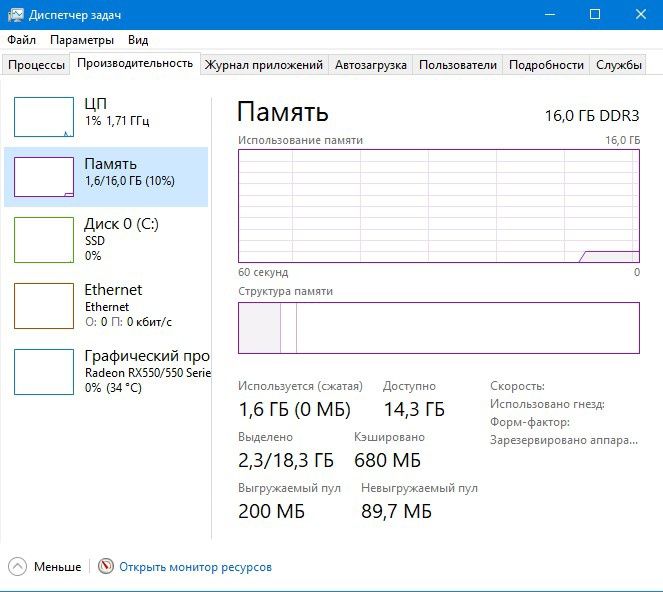The height and width of the screenshot is (592, 663).
Task: Open the Файл menu
Action: [x=21, y=40]
